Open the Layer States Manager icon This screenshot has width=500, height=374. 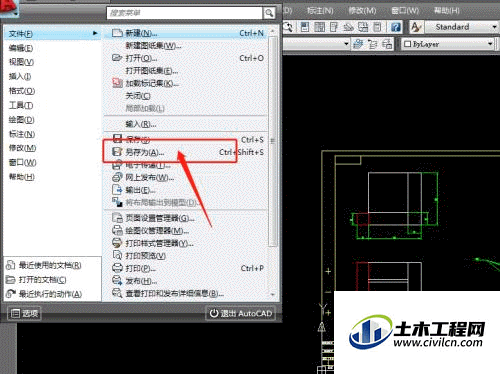pyautogui.click(x=387, y=44)
